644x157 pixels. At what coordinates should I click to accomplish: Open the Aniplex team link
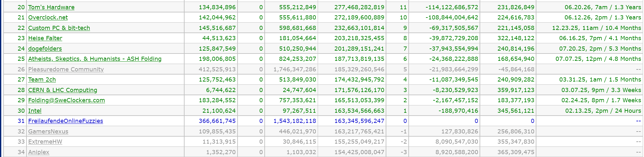(39, 152)
